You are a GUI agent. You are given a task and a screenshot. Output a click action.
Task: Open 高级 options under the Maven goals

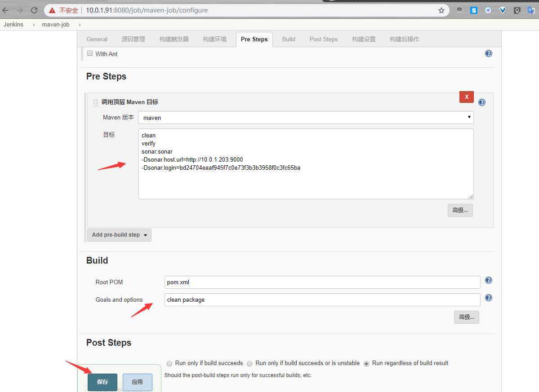[x=460, y=211]
